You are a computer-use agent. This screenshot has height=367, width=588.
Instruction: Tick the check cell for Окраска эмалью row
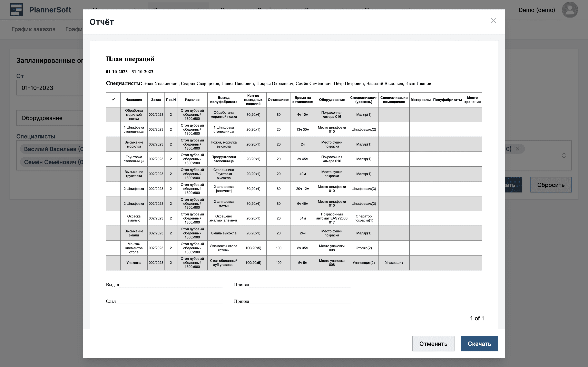(x=113, y=218)
